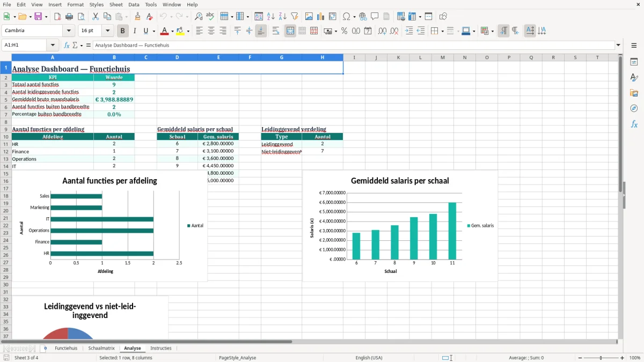Click the zoom slider in status bar
Viewport: 644px width, 362px height.
pos(600,358)
